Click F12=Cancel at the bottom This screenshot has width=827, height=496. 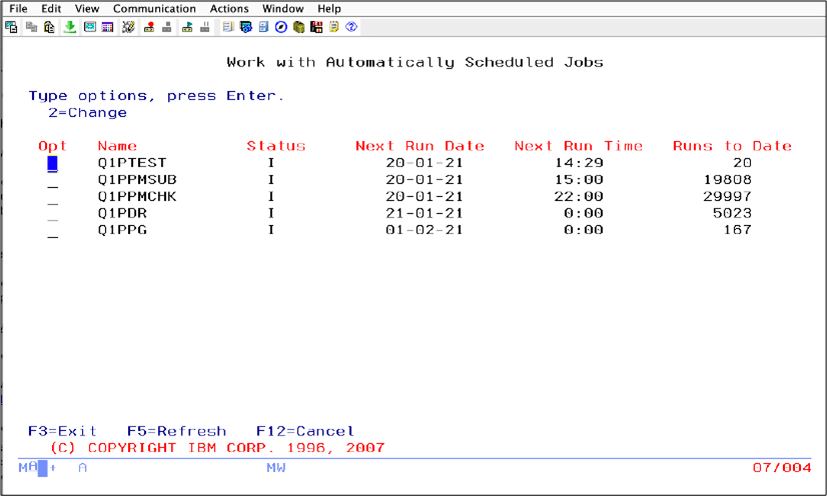tap(305, 432)
